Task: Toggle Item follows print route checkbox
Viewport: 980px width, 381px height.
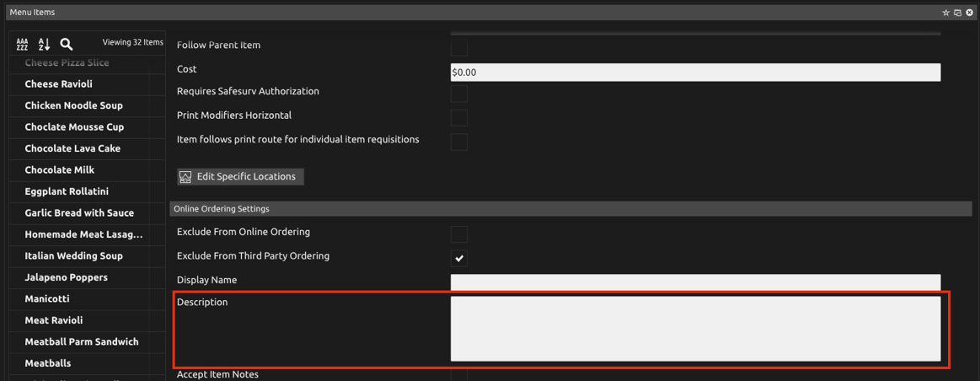Action: (458, 142)
